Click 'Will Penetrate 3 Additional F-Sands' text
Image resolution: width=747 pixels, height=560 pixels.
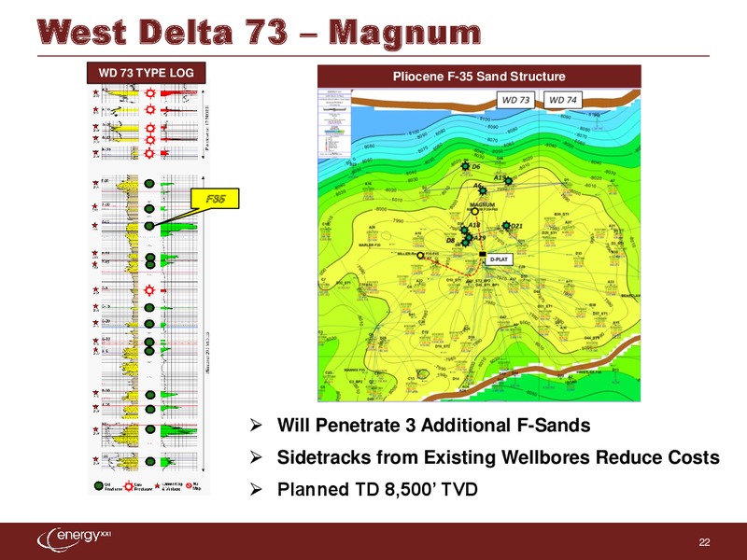pyautogui.click(x=433, y=426)
